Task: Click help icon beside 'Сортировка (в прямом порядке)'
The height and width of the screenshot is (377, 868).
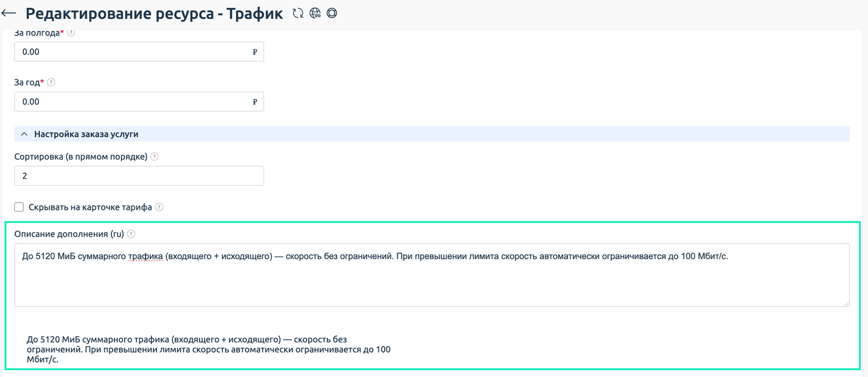Action: (x=155, y=157)
